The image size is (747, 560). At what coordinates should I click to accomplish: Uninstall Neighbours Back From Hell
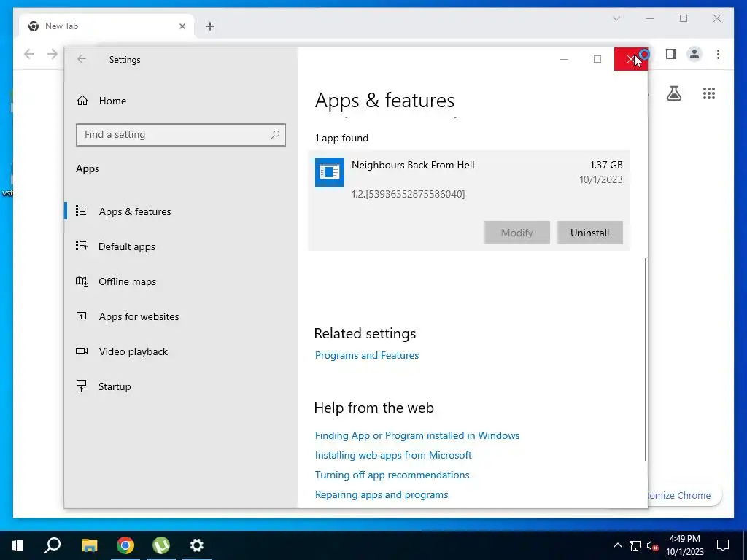point(589,233)
